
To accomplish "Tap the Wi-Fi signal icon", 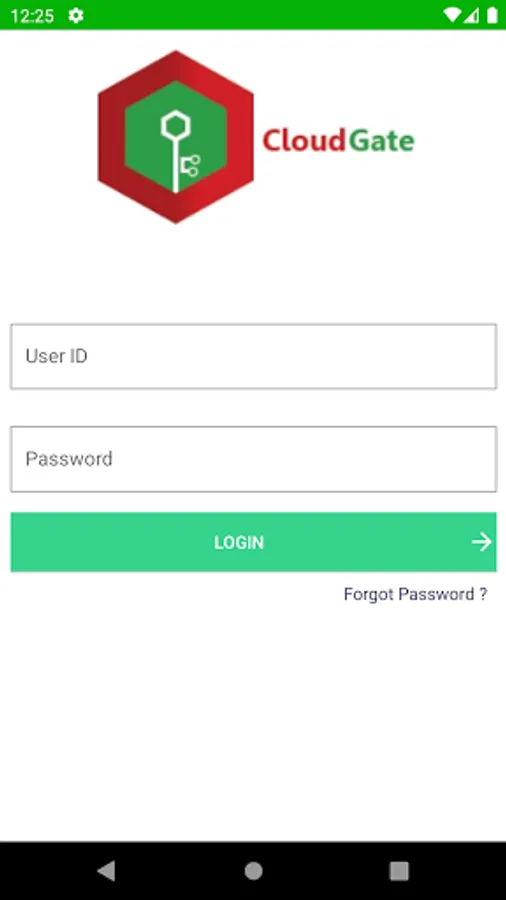I will (x=452, y=15).
